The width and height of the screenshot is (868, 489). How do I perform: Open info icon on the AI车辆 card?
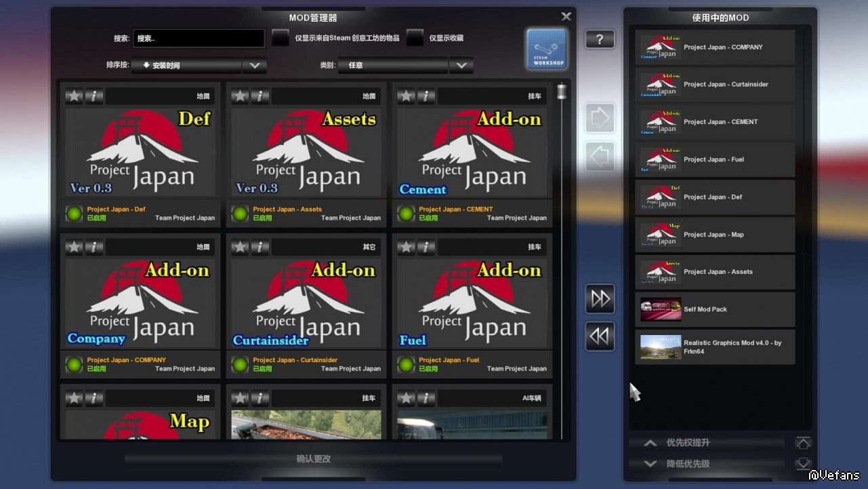pos(426,398)
